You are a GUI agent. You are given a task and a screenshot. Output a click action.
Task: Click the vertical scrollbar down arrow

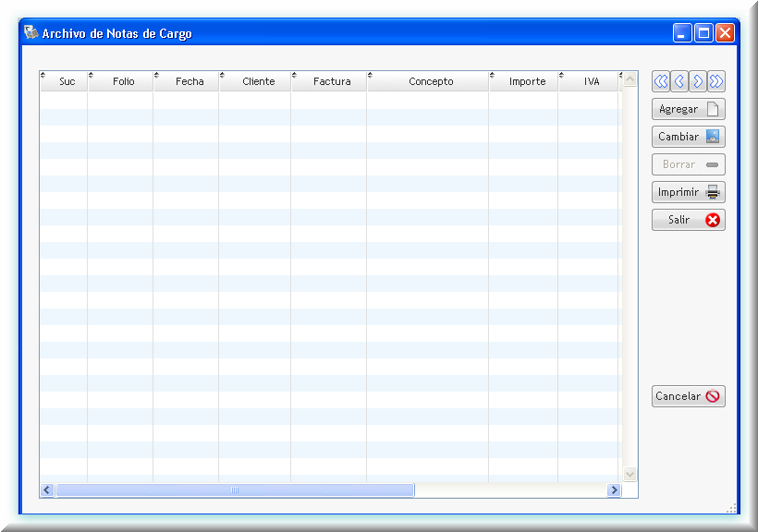tap(630, 474)
